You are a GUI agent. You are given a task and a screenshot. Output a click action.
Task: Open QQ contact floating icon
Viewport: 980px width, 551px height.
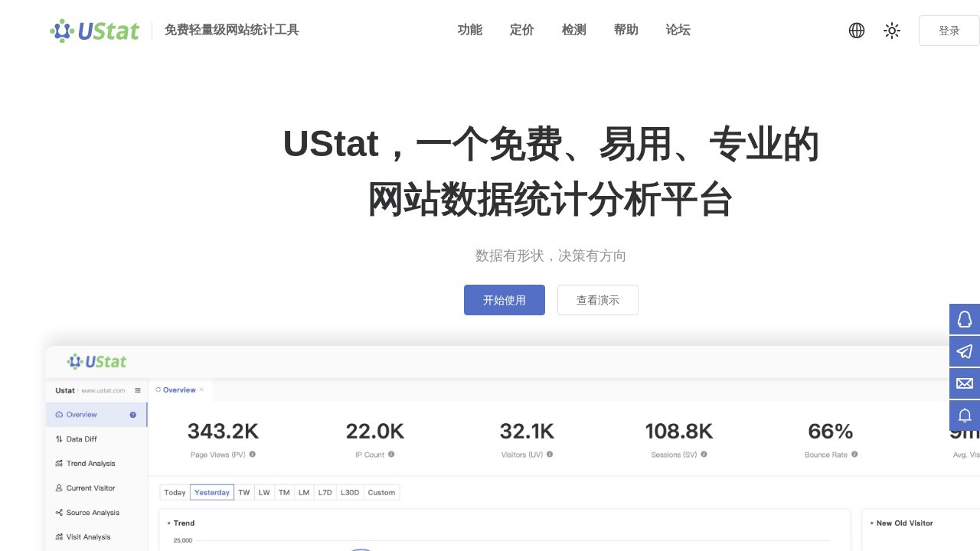click(965, 319)
